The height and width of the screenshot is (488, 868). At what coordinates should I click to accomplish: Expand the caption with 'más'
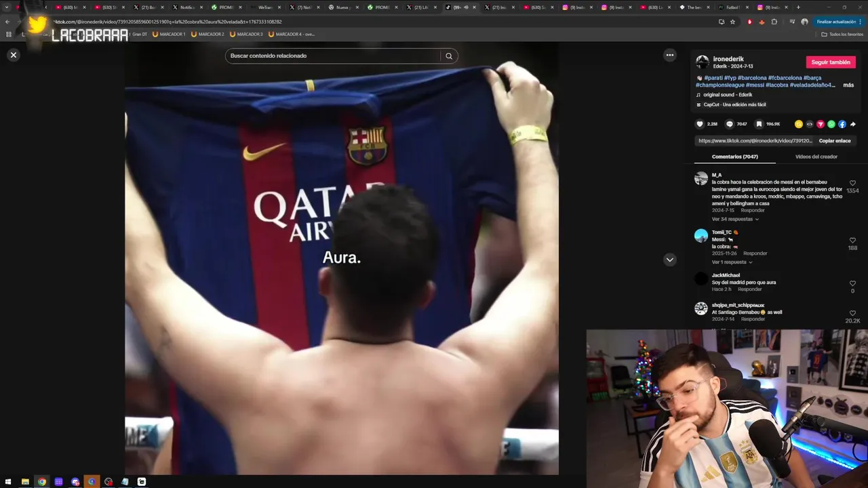tap(848, 85)
